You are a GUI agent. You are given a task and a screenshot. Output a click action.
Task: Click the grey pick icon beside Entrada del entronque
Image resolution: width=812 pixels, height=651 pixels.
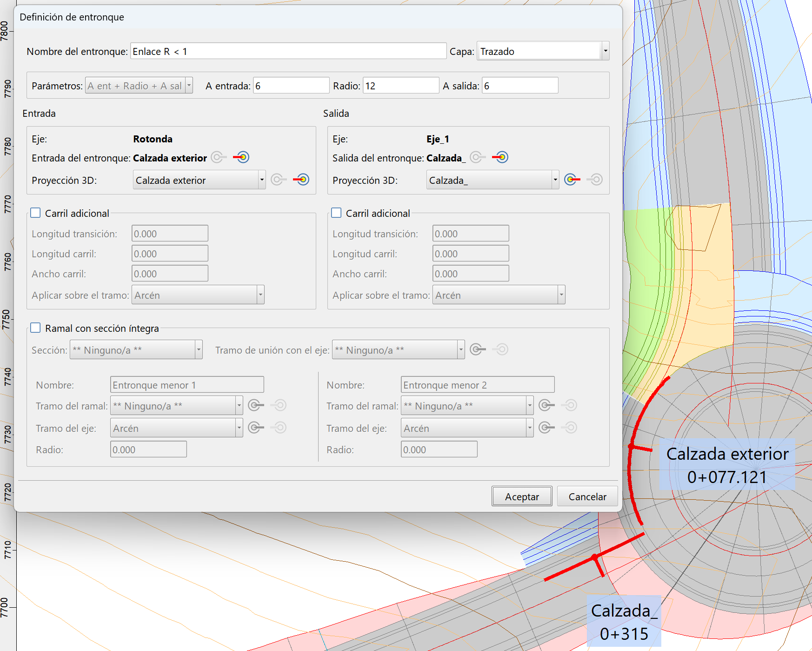[219, 157]
